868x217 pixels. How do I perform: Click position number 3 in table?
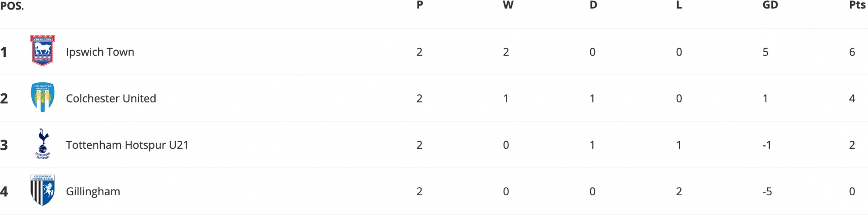[4, 145]
